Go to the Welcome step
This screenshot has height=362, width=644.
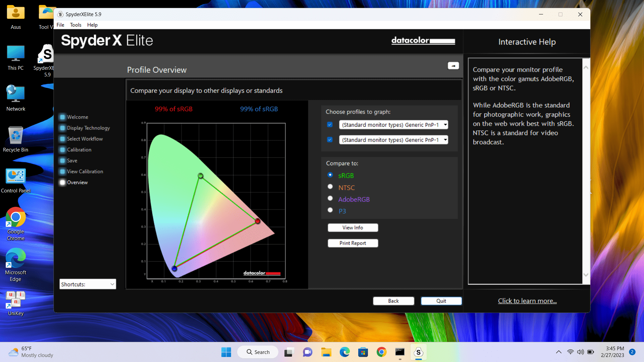coord(77,117)
